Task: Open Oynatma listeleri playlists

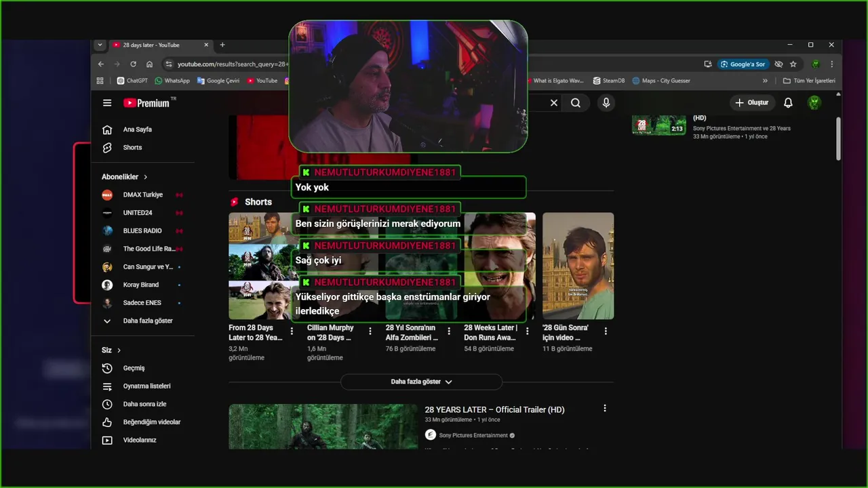Action: point(146,386)
